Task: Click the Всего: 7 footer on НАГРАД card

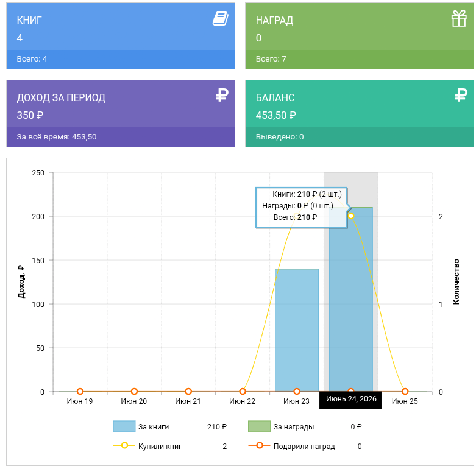Action: tap(360, 60)
